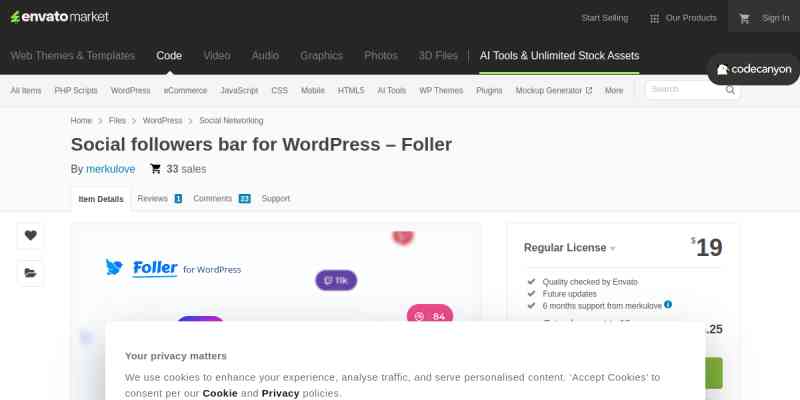Click the Social Networking breadcrumb

231,120
